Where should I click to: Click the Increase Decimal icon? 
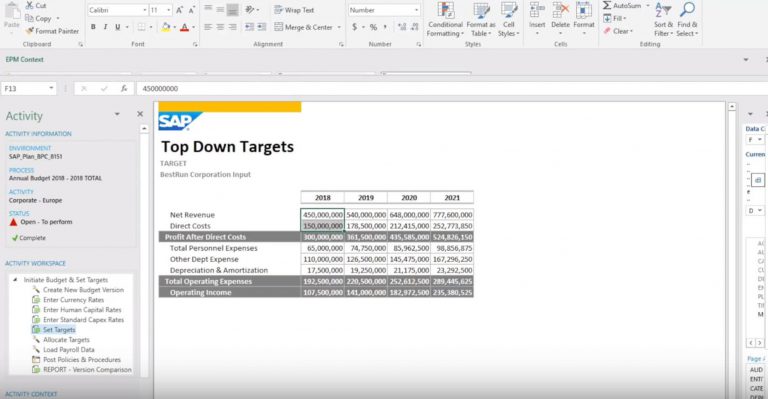(402, 27)
